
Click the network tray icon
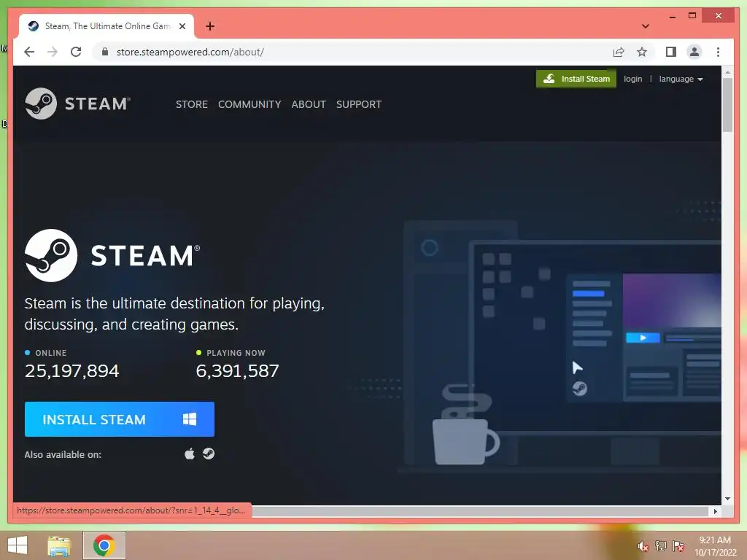click(660, 546)
